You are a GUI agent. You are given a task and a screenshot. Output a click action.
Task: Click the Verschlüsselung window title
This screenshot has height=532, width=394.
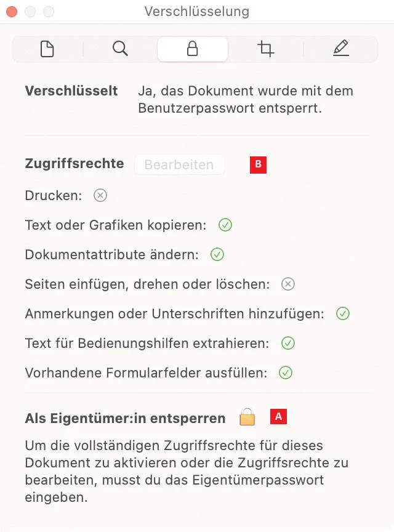coord(197,12)
